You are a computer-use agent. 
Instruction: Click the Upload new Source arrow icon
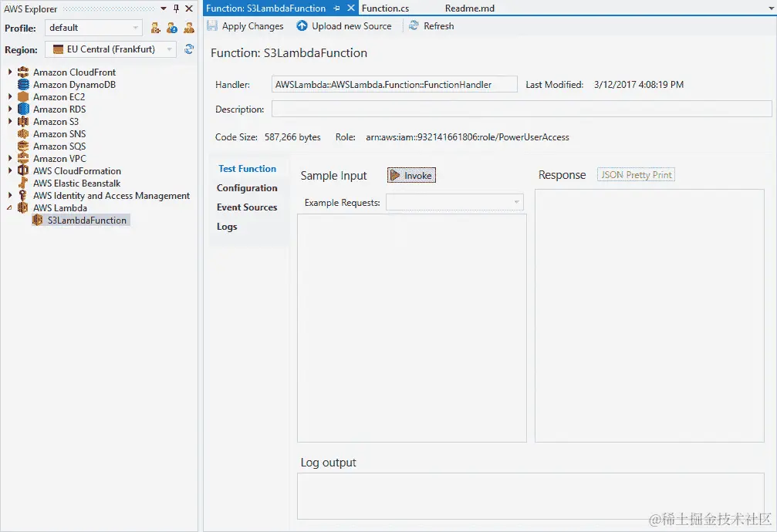point(302,25)
